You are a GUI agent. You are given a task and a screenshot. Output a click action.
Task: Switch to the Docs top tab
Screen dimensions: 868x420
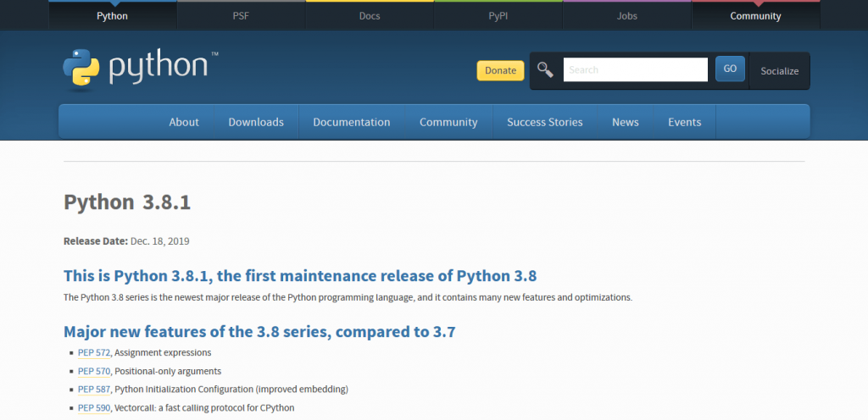coord(370,16)
